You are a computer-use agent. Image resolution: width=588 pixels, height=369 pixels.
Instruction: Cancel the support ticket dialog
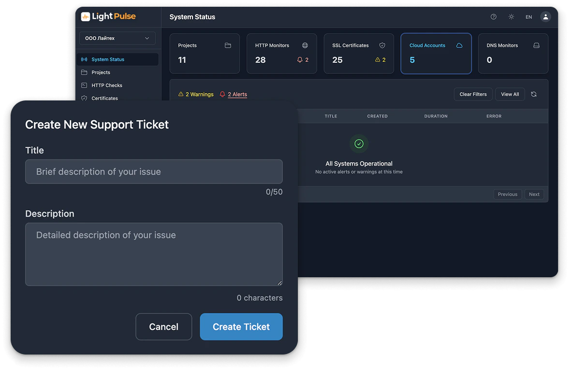coord(163,327)
